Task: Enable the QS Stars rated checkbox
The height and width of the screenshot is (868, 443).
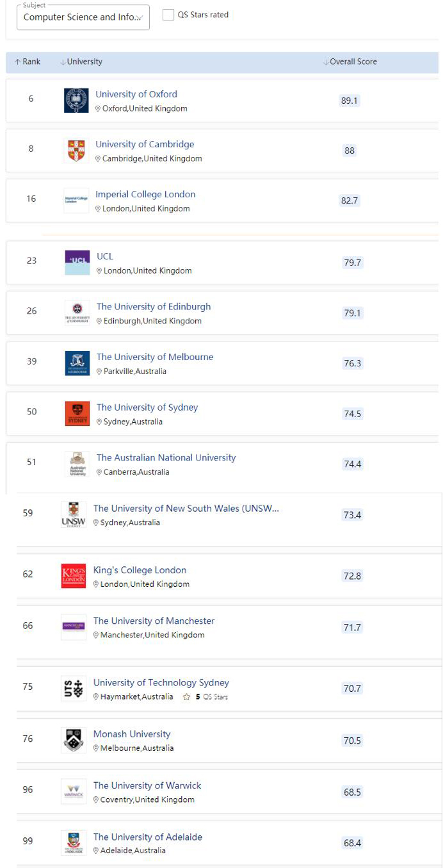Action: pyautogui.click(x=168, y=15)
